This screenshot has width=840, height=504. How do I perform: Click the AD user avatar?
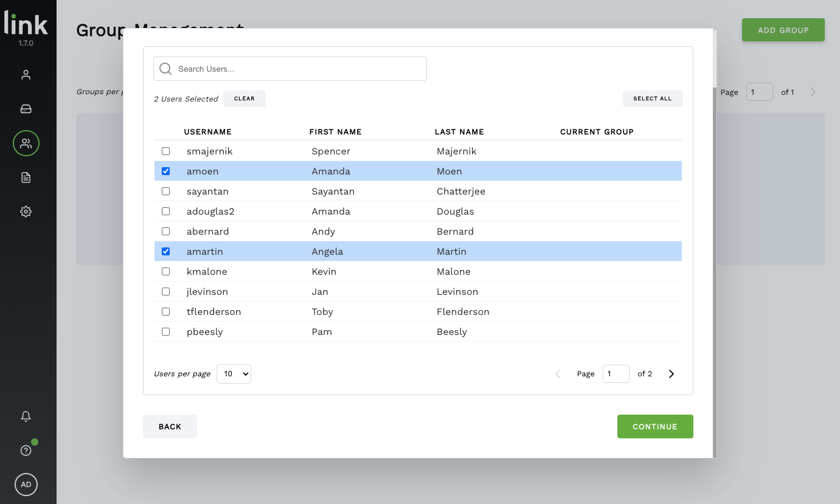(x=26, y=485)
